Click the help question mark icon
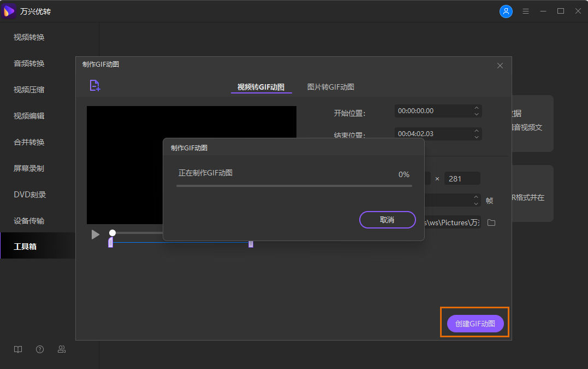588x369 pixels. [x=40, y=349]
